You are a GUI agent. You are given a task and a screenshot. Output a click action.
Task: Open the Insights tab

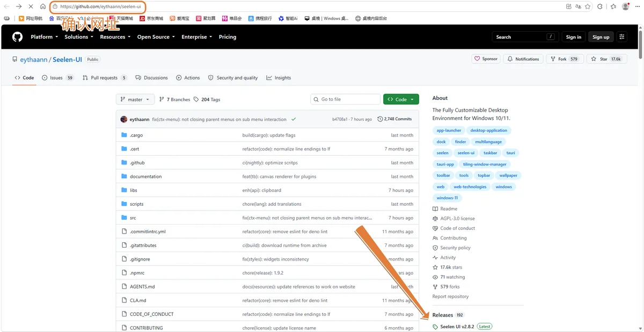279,78
